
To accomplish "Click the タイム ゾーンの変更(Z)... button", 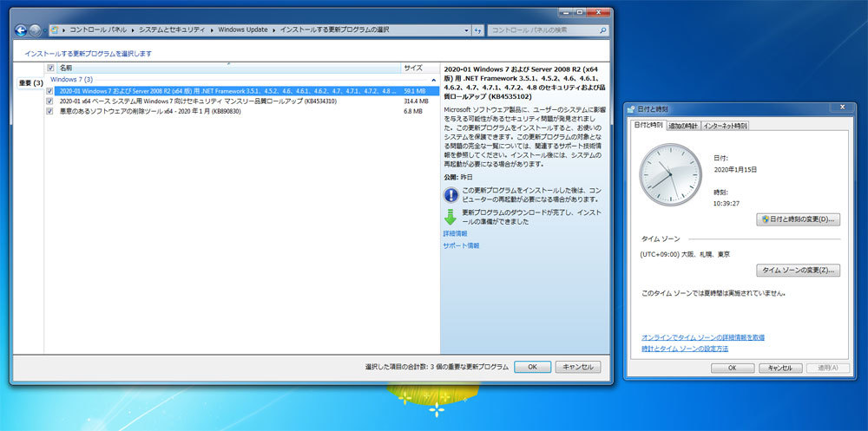I will [798, 270].
